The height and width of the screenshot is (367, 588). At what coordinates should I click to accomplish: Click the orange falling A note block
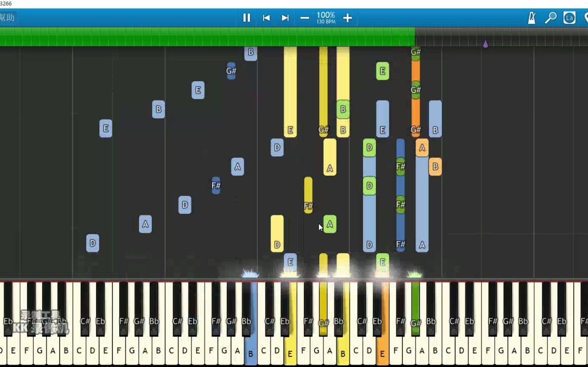(422, 148)
